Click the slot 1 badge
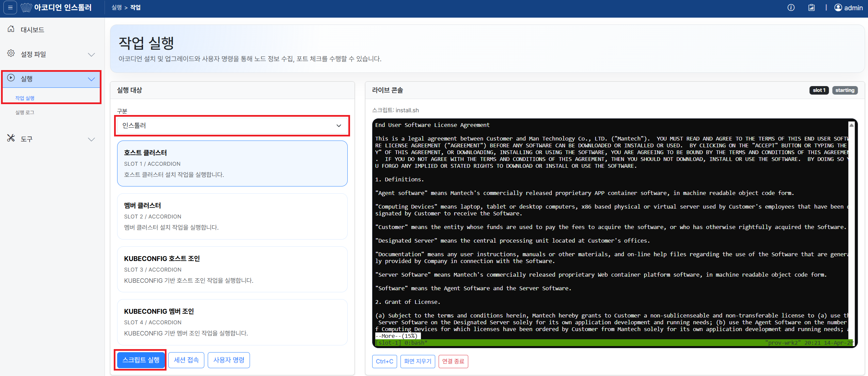 819,90
